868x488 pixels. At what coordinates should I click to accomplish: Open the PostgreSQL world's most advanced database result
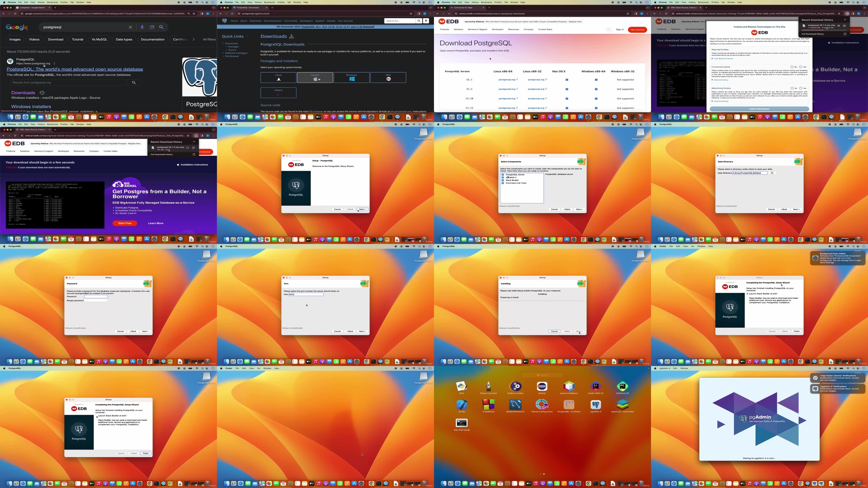pyautogui.click(x=75, y=69)
